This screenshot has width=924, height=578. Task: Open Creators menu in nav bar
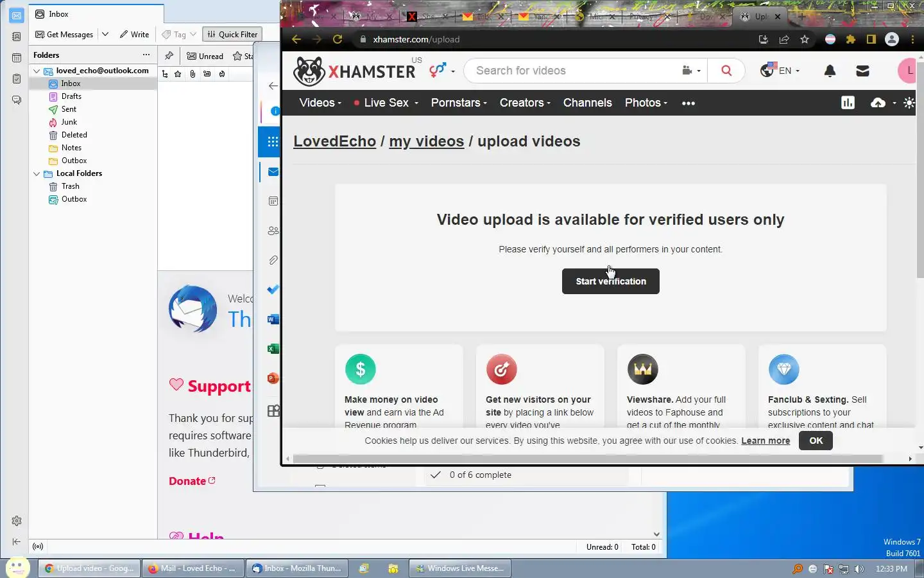[x=525, y=103]
